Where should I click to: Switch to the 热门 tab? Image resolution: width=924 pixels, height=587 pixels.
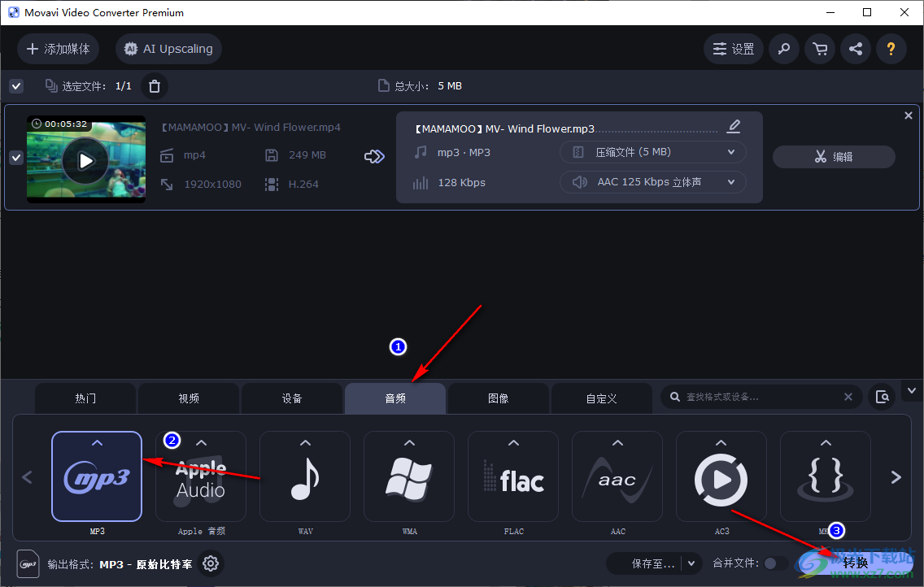point(85,398)
